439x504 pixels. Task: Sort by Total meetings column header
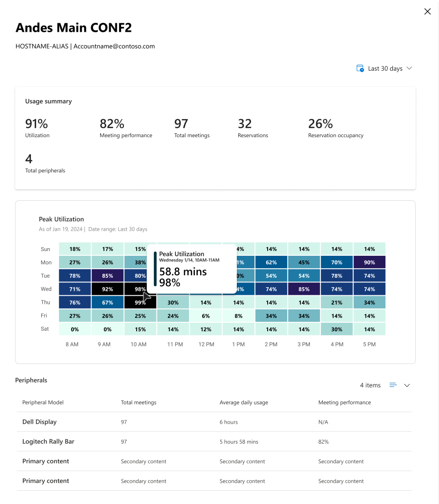pyautogui.click(x=139, y=402)
